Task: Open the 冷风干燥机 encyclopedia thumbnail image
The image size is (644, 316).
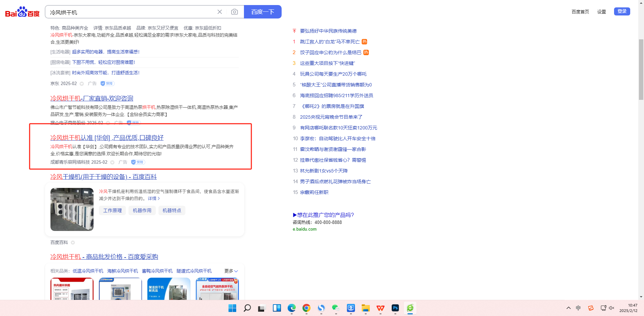Action: click(72, 209)
